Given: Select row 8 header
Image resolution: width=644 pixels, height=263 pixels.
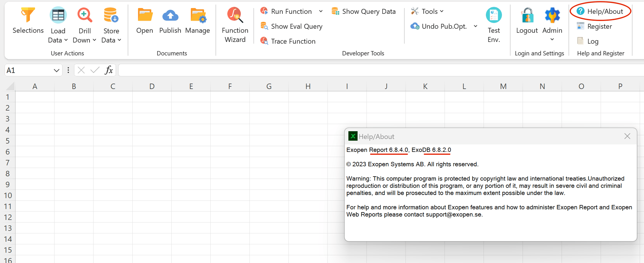Looking at the screenshot, I should pyautogui.click(x=8, y=174).
